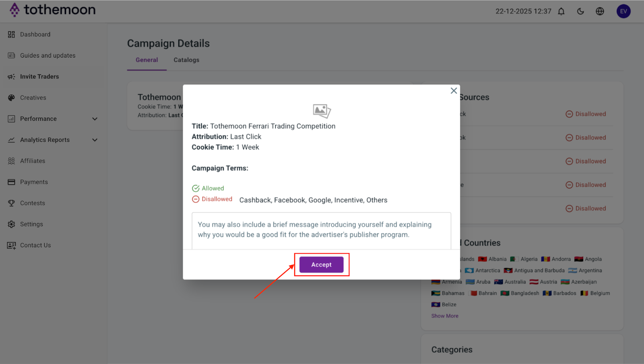
Task: Click the Payments card icon
Action: pos(11,182)
